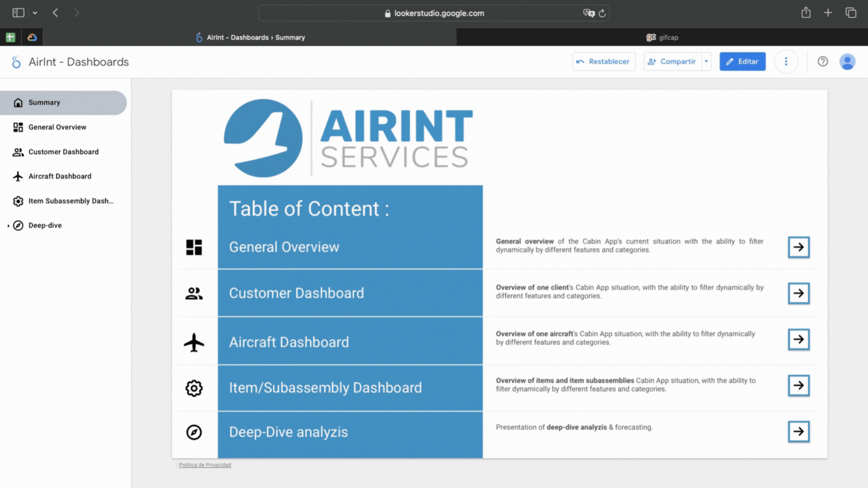Click the lookerstudio.google.com address field

pos(434,13)
